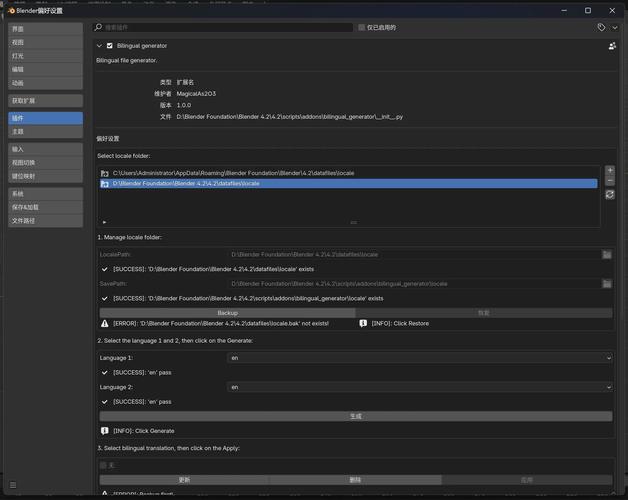Click the magnifier search icon

[98, 27]
